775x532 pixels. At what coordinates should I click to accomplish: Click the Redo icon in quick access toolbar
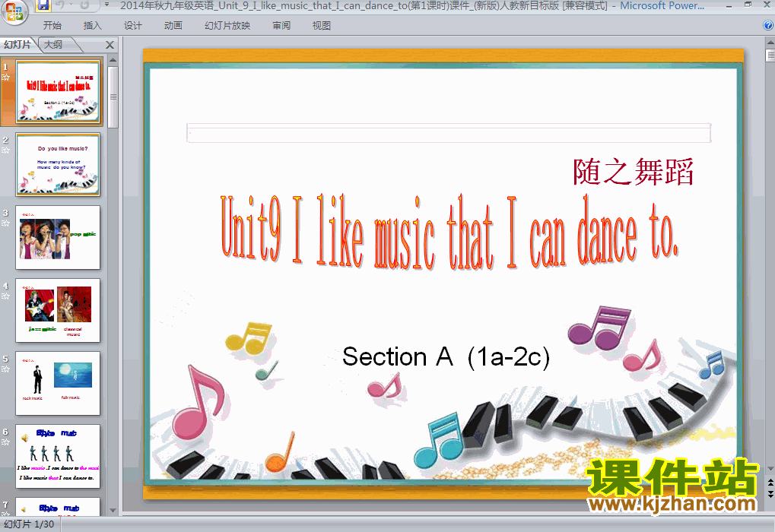[84, 5]
